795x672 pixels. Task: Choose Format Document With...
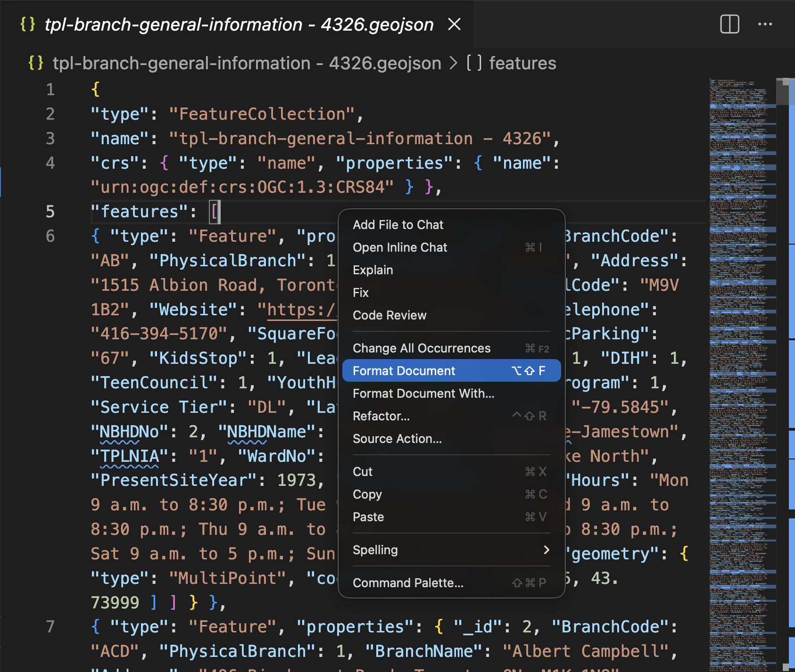click(x=451, y=393)
